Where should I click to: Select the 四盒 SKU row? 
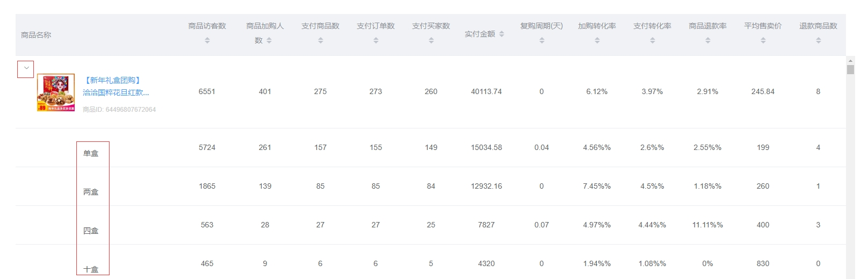91,231
